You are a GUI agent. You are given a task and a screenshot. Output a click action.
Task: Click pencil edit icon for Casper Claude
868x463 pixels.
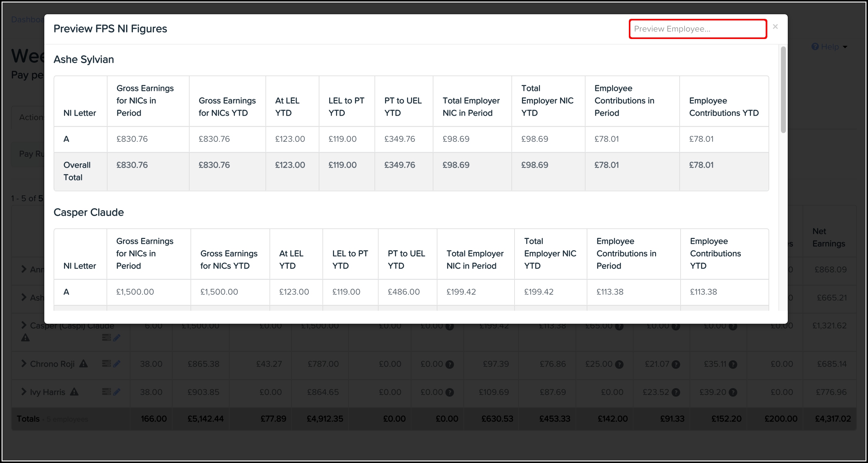coord(117,338)
